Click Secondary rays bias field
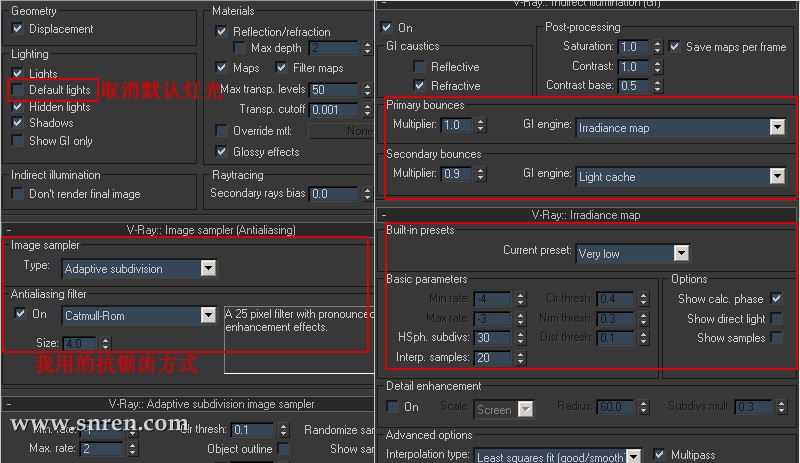800x463 pixels. [x=334, y=194]
